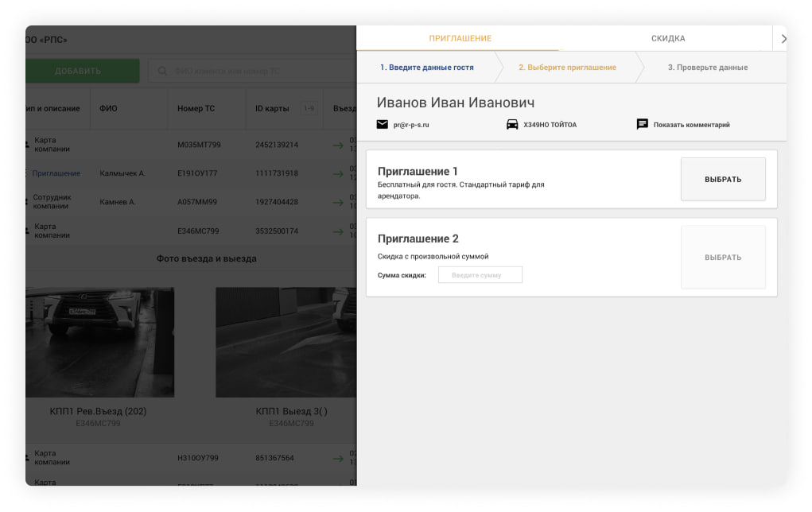812x512 pixels.
Task: Click Показать комментарий link
Action: pyautogui.click(x=691, y=125)
